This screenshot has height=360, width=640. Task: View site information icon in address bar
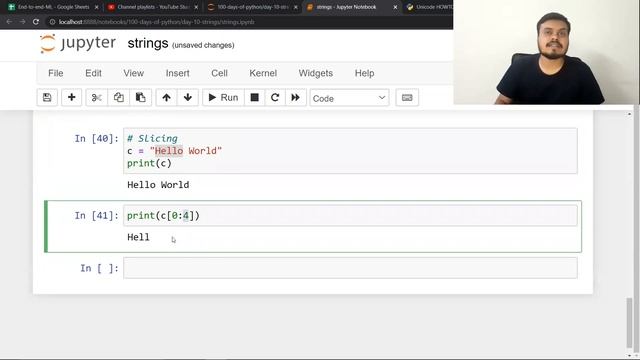(x=52, y=22)
